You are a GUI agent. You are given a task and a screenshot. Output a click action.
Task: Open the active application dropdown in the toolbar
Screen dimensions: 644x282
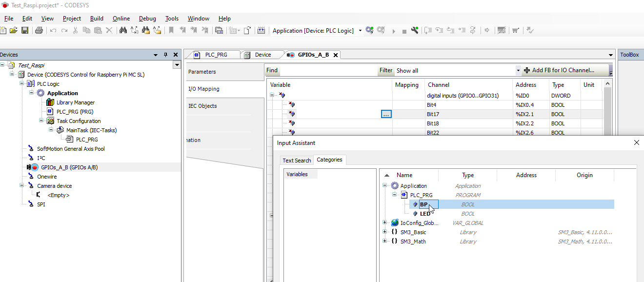tap(360, 30)
